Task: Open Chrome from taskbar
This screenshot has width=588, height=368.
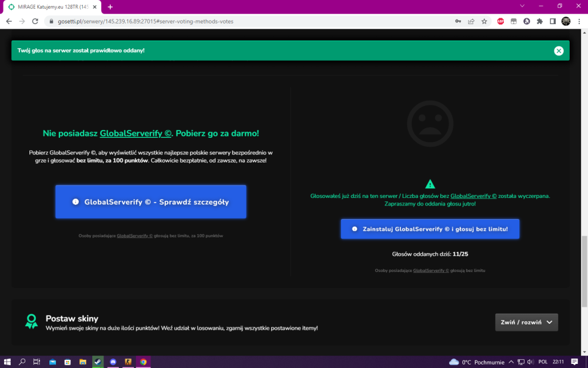Action: point(143,362)
